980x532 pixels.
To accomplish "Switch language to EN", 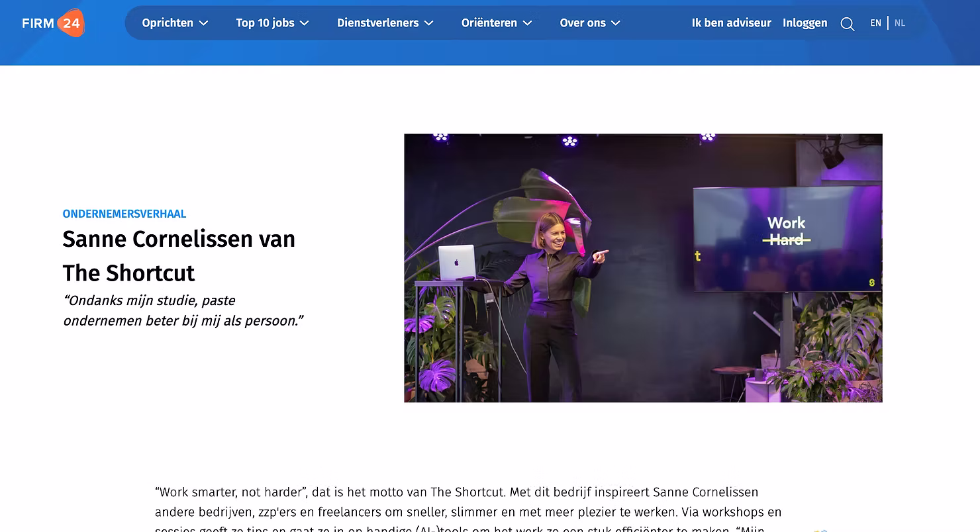I will [875, 23].
